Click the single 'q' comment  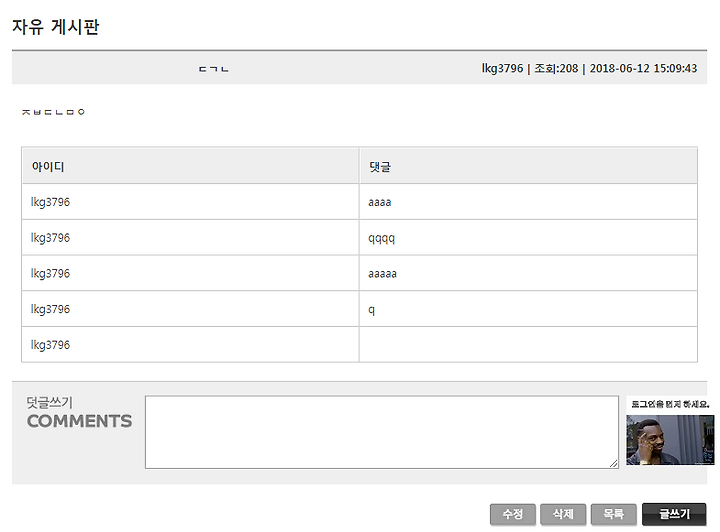click(x=371, y=310)
